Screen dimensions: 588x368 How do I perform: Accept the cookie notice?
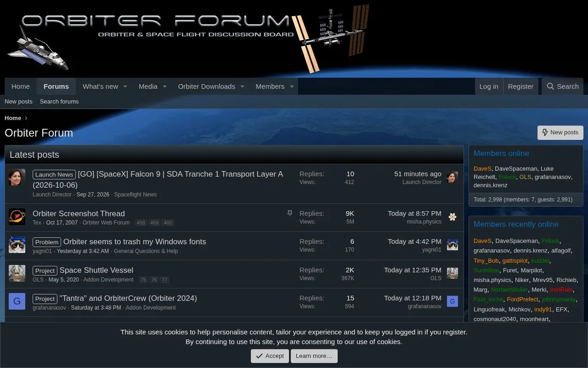(x=270, y=356)
